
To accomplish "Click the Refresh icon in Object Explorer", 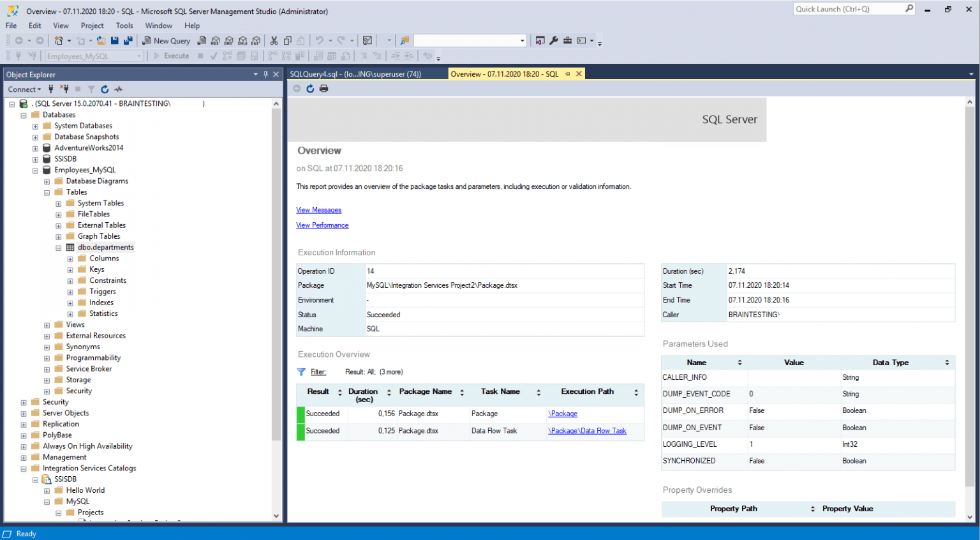I will 105,89.
